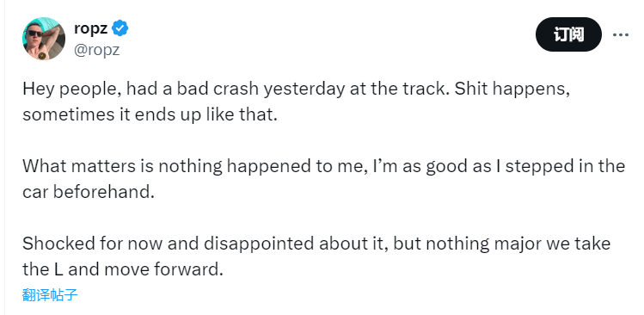644x315 pixels.
Task: Click the phrase "at the track" in the post
Action: pyautogui.click(x=398, y=89)
